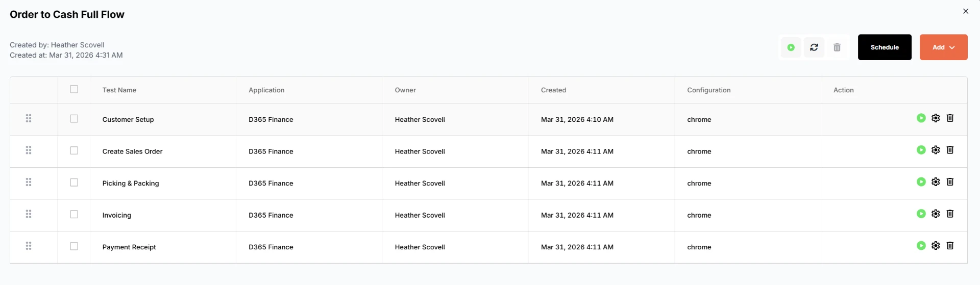This screenshot has width=980, height=285.
Task: Check the Create Sales Order row checkbox
Action: [x=74, y=150]
